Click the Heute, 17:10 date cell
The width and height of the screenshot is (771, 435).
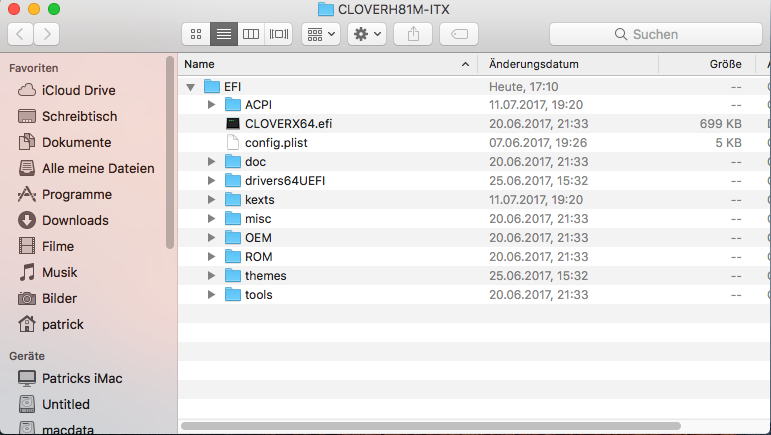[524, 87]
